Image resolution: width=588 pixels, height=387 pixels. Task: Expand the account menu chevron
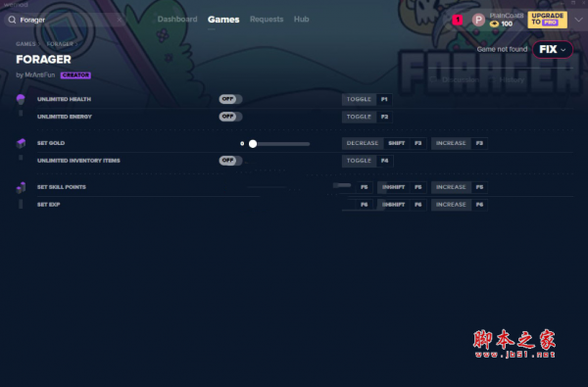pyautogui.click(x=578, y=20)
